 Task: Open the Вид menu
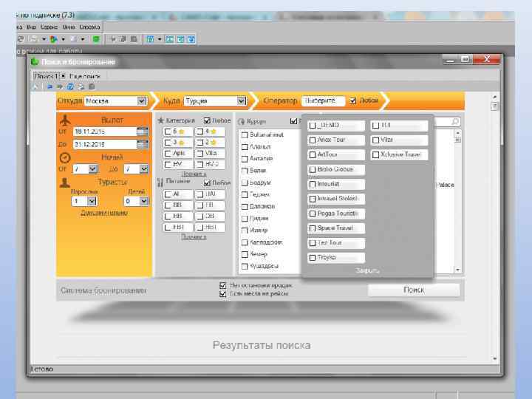coord(31,27)
